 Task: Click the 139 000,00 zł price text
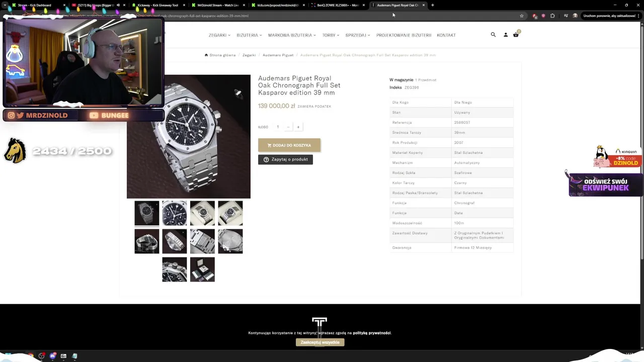tap(277, 106)
